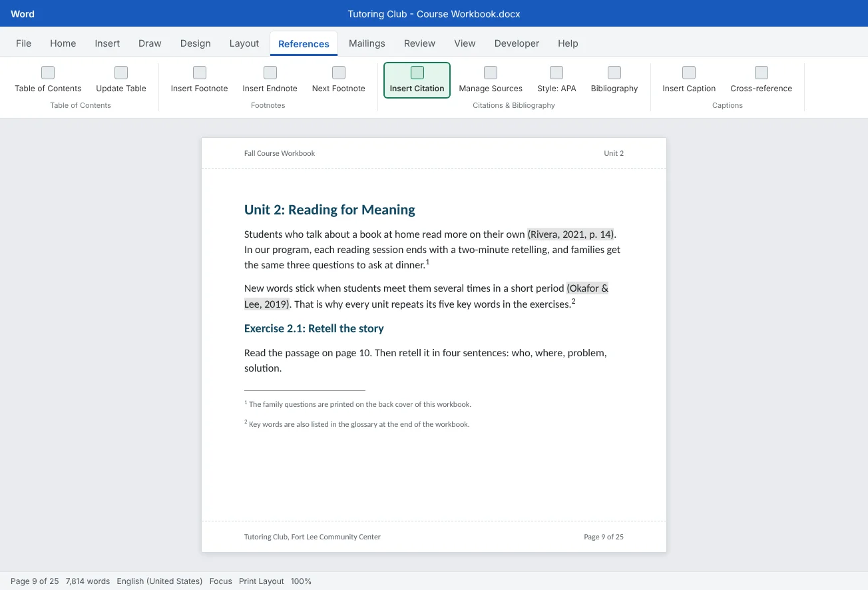868x590 pixels.
Task: Switch to the Layout tab
Action: 244,43
